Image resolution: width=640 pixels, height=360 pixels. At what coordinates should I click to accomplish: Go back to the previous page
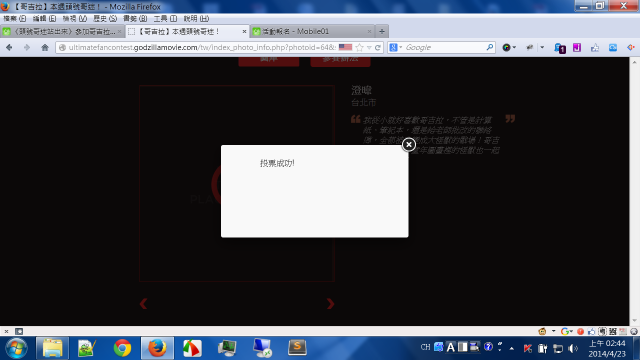9,47
